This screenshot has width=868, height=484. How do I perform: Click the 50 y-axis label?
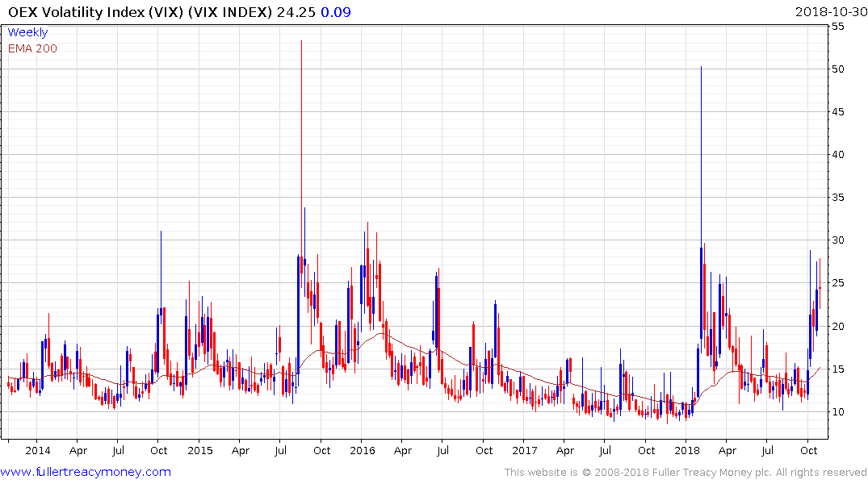click(x=837, y=69)
